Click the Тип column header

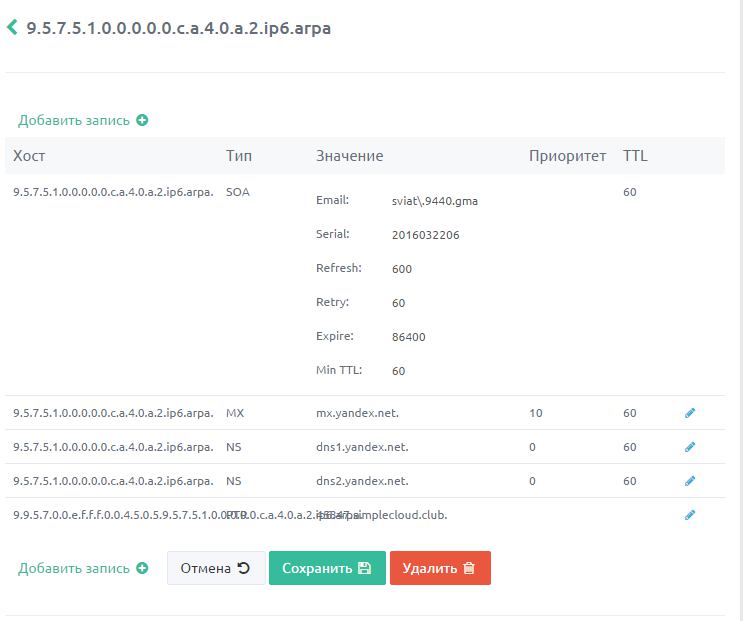point(239,156)
